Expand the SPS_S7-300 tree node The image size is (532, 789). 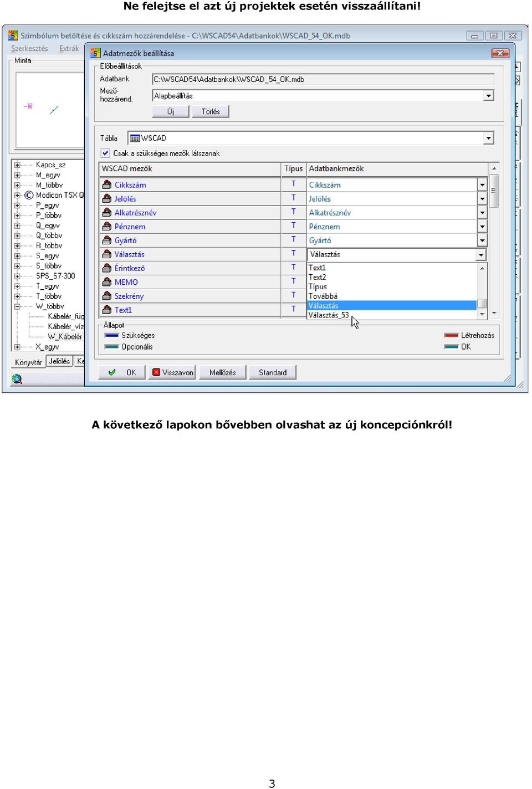click(x=17, y=275)
